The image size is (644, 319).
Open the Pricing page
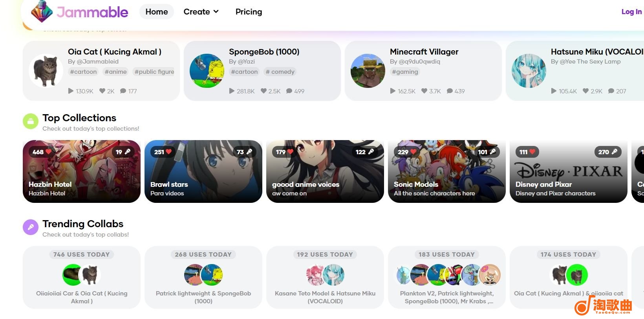click(249, 12)
